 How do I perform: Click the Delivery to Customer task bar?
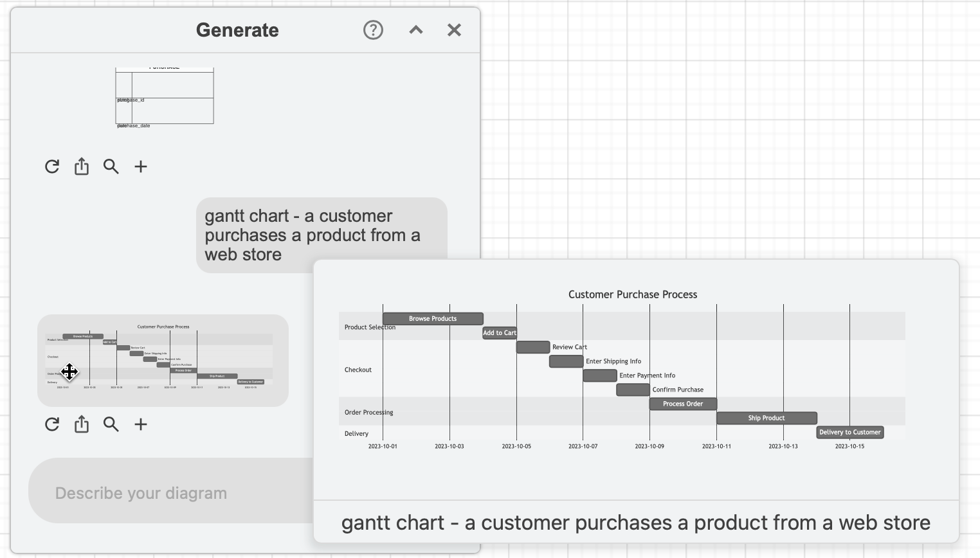click(849, 432)
